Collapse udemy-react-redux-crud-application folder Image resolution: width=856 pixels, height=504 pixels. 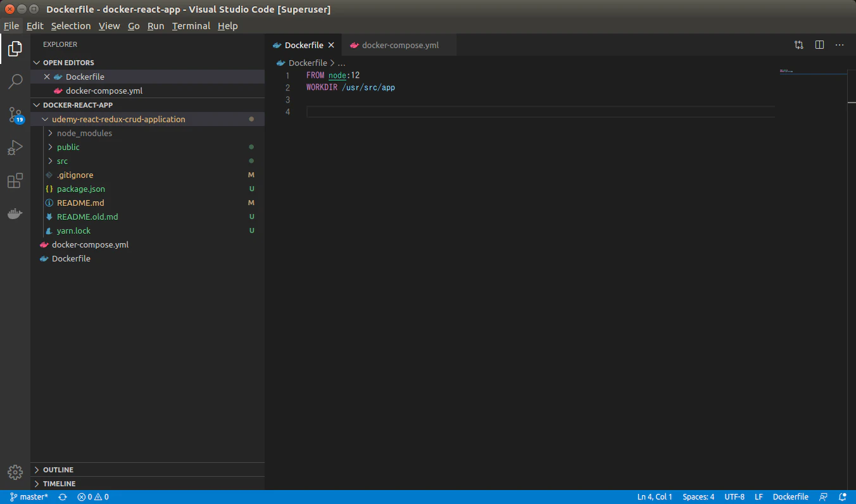click(x=148, y=119)
